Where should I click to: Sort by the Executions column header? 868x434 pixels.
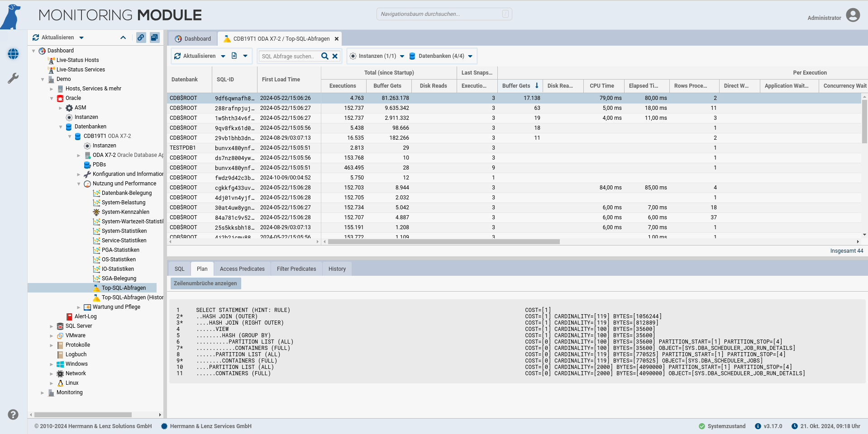[343, 86]
